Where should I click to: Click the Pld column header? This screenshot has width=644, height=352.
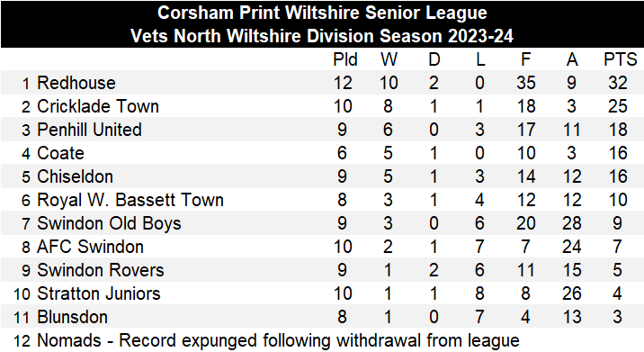(345, 59)
